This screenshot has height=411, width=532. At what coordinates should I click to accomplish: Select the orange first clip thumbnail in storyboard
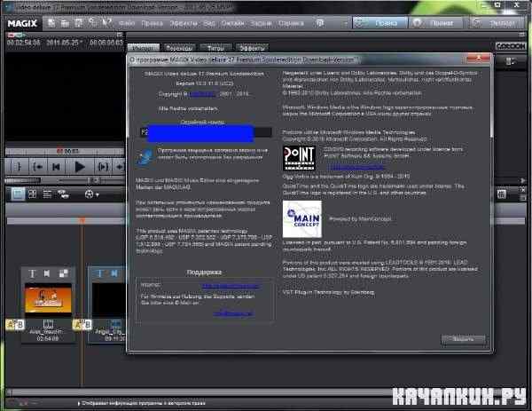[x=48, y=298]
